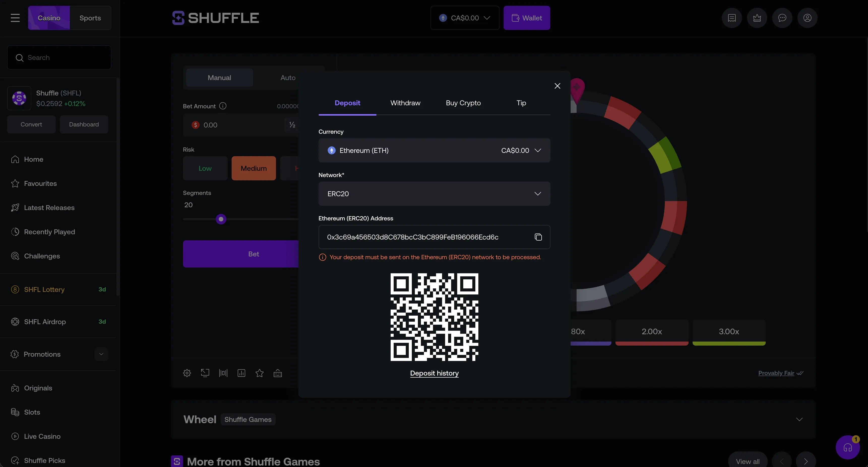Open the chat bubble icon
The width and height of the screenshot is (868, 467).
click(x=782, y=18)
